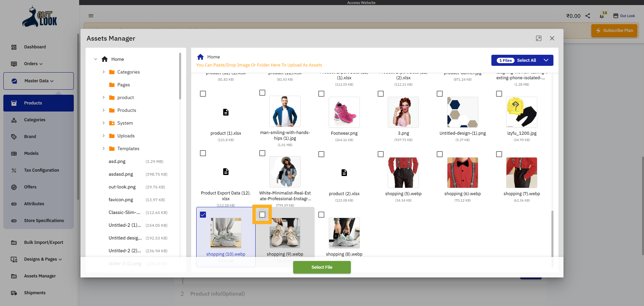Expand the Categories folder in the tree
Image resolution: width=644 pixels, height=306 pixels.
pos(103,72)
